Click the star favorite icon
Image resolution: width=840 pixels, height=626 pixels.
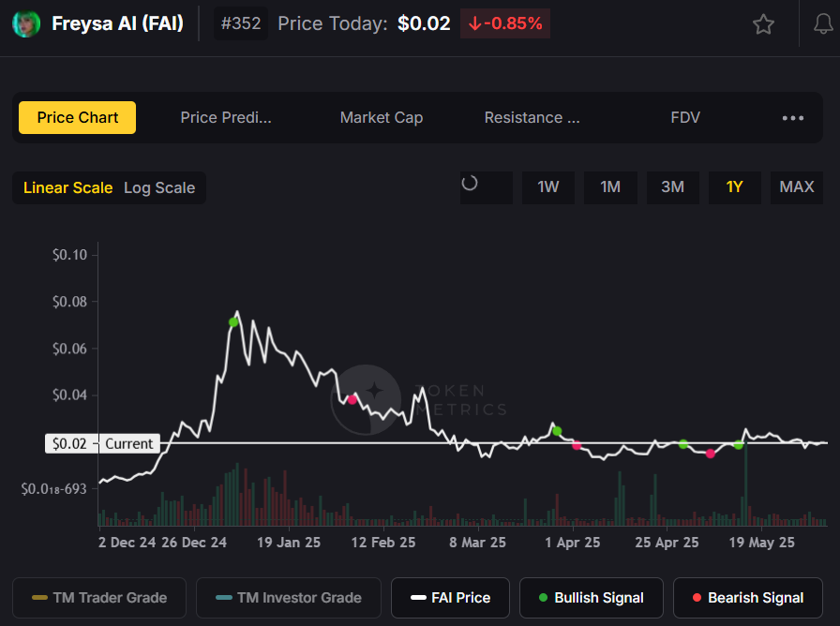[763, 24]
